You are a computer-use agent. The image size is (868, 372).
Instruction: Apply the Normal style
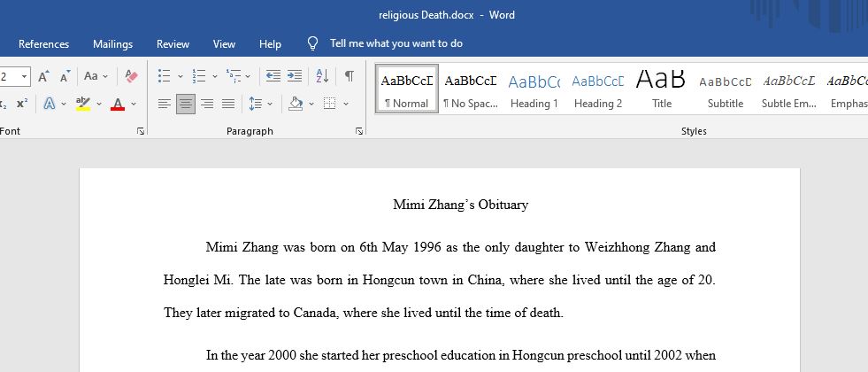point(407,89)
